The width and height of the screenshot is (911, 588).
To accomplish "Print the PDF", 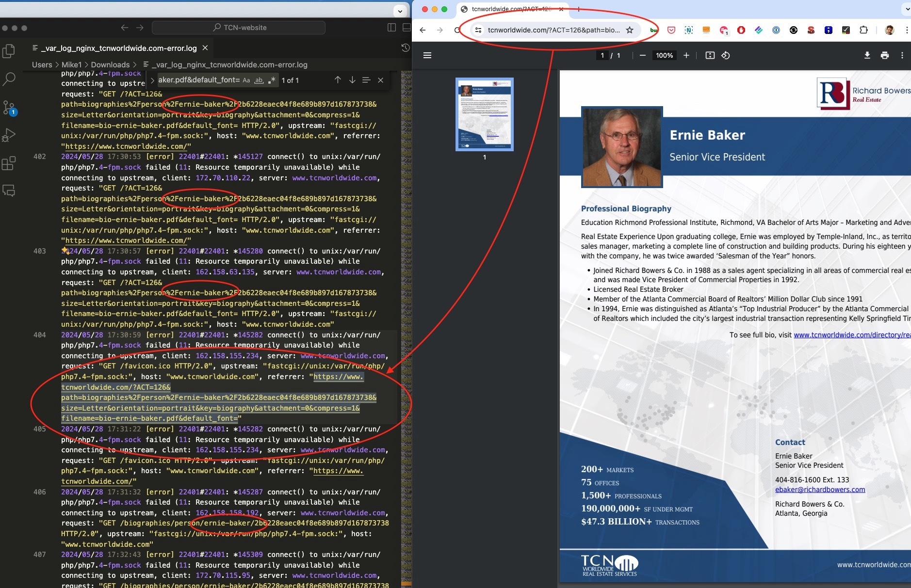I will point(885,55).
